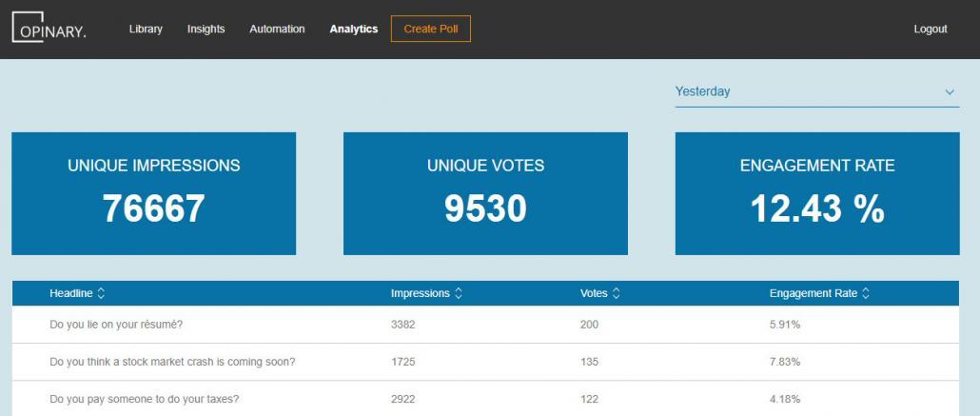Click the Unique Impressions stat card
This screenshot has width=980, height=416.
(x=154, y=193)
